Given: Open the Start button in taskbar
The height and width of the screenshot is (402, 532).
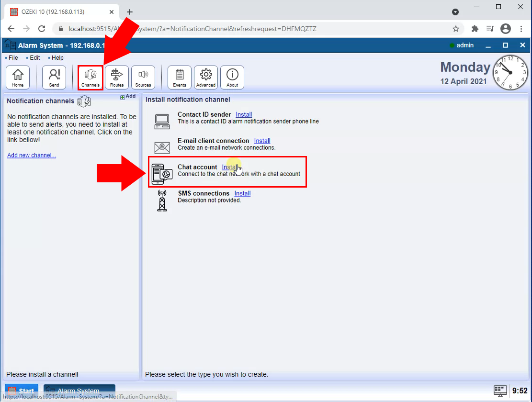Looking at the screenshot, I should pos(22,391).
